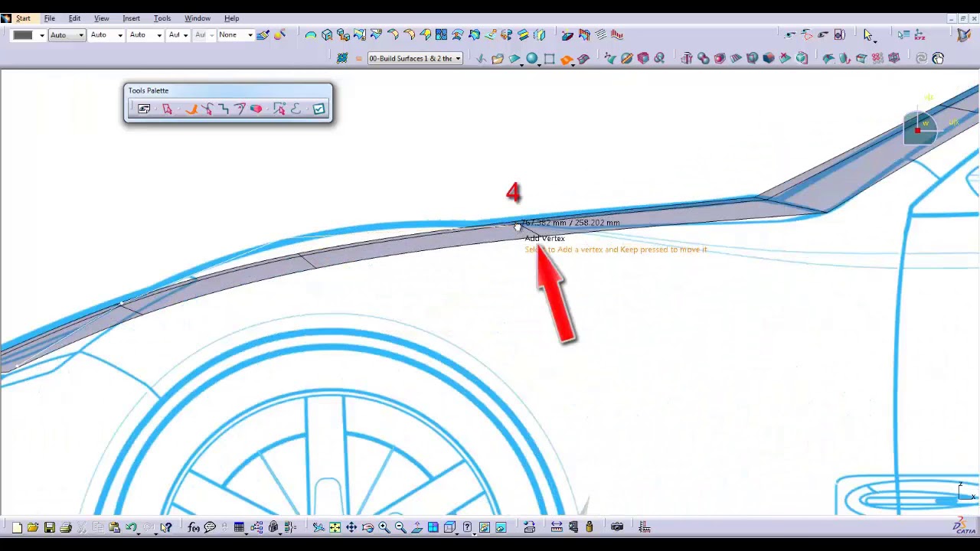Open the short Aut dropdown
The width and height of the screenshot is (980, 551).
(x=178, y=35)
